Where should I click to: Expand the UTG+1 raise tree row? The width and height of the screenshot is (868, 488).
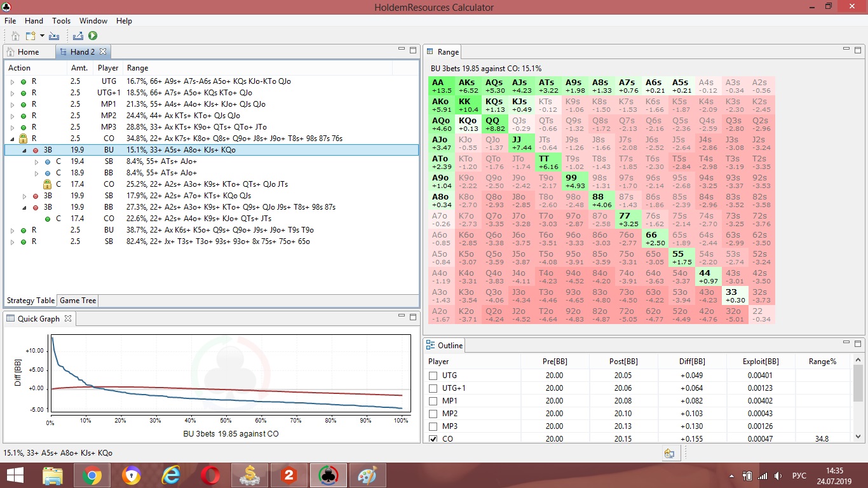pos(11,93)
